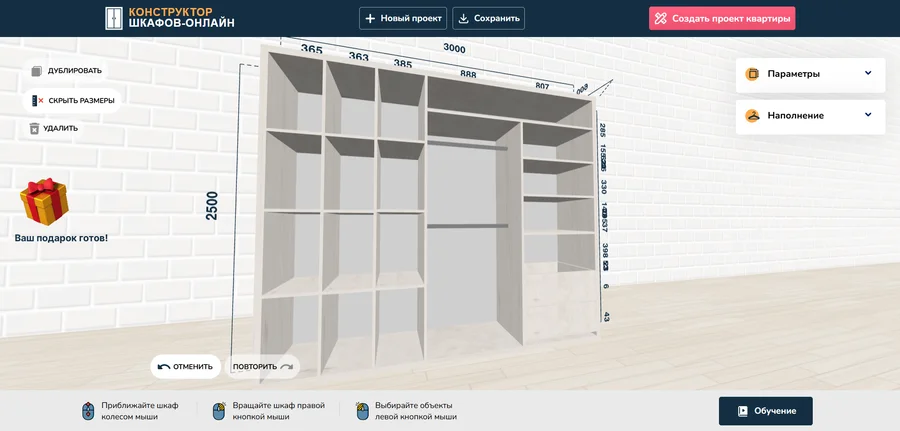Click the Параметры panel icon
This screenshot has width=900, height=431.
(x=752, y=74)
